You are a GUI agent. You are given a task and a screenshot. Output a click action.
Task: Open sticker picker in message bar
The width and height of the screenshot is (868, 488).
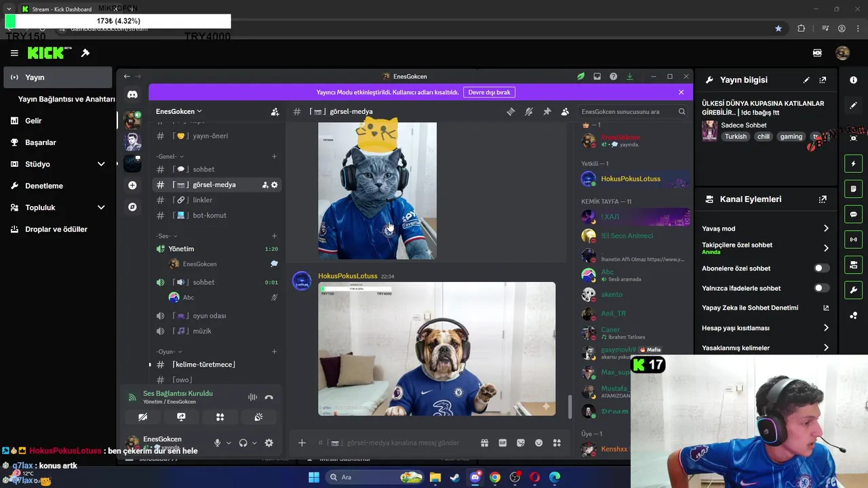(x=521, y=443)
